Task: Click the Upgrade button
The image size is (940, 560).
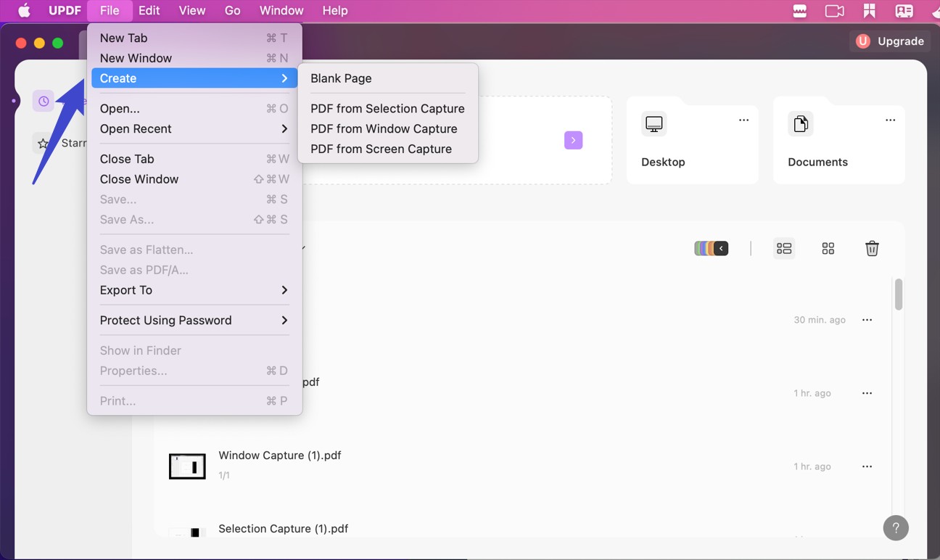Action: [x=890, y=41]
